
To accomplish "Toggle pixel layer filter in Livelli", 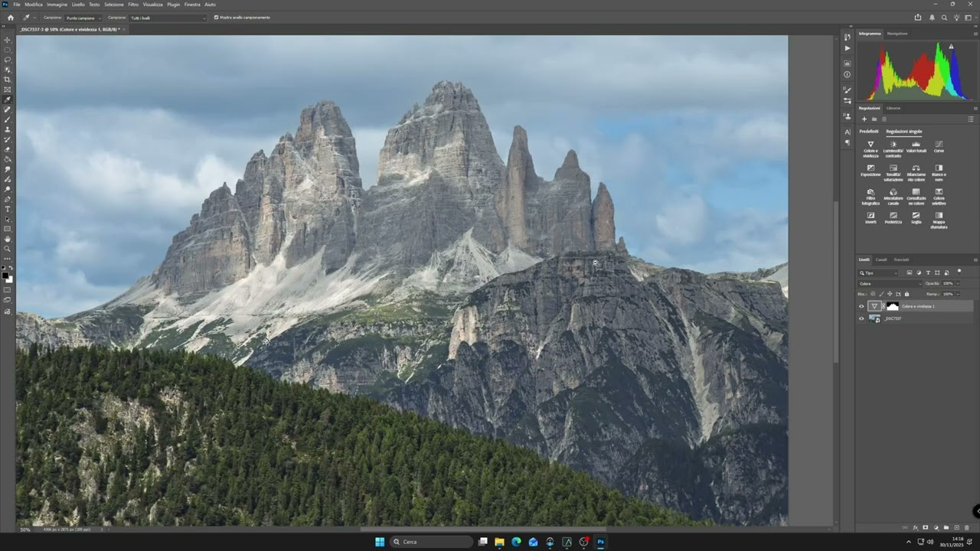I will (x=910, y=272).
